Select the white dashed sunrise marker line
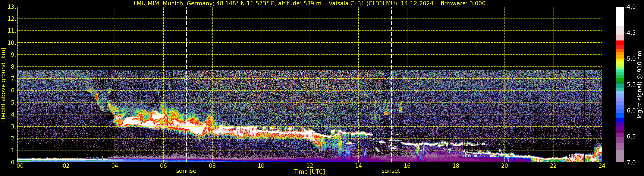 [186, 85]
